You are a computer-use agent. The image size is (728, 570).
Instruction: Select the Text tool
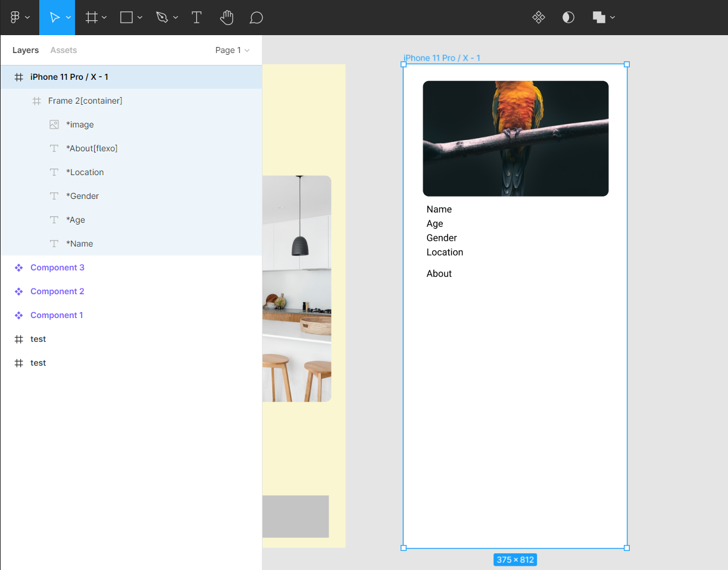196,18
